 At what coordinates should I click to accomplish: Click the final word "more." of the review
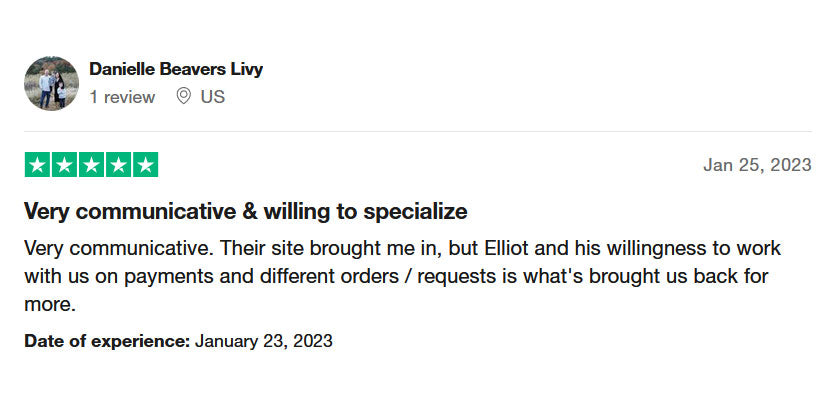click(50, 304)
